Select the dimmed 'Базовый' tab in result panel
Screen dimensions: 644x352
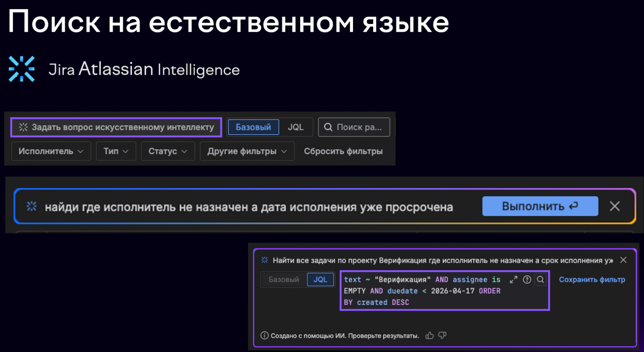284,280
